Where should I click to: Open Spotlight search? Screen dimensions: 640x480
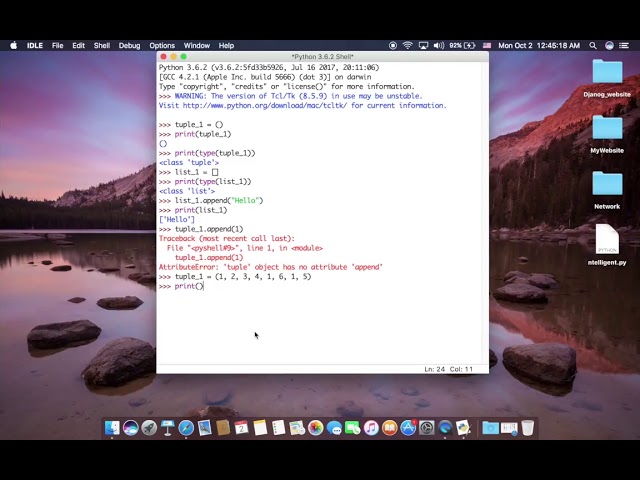point(593,45)
